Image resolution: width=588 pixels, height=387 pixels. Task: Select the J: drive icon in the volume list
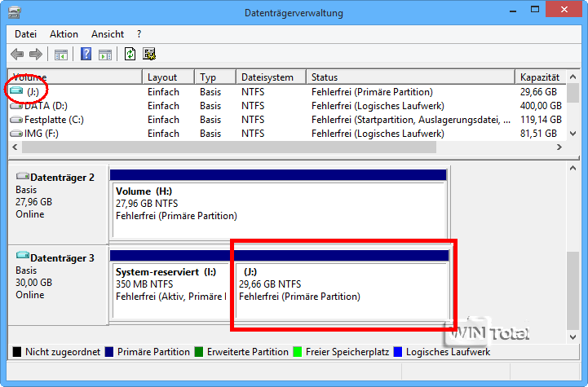pos(16,90)
